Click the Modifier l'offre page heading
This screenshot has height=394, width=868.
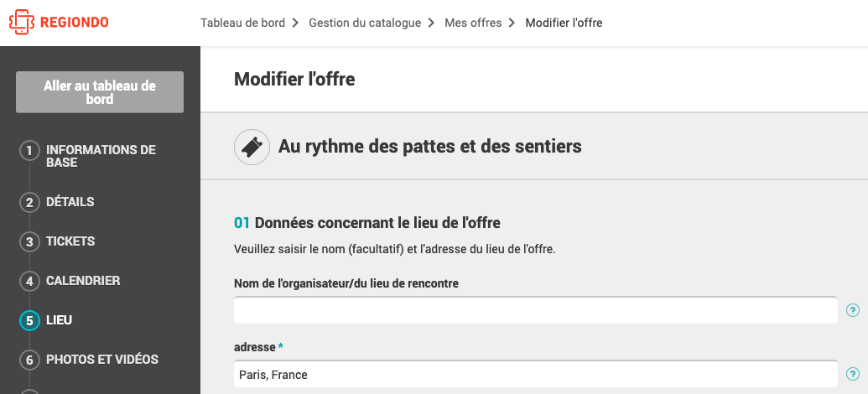pyautogui.click(x=294, y=79)
